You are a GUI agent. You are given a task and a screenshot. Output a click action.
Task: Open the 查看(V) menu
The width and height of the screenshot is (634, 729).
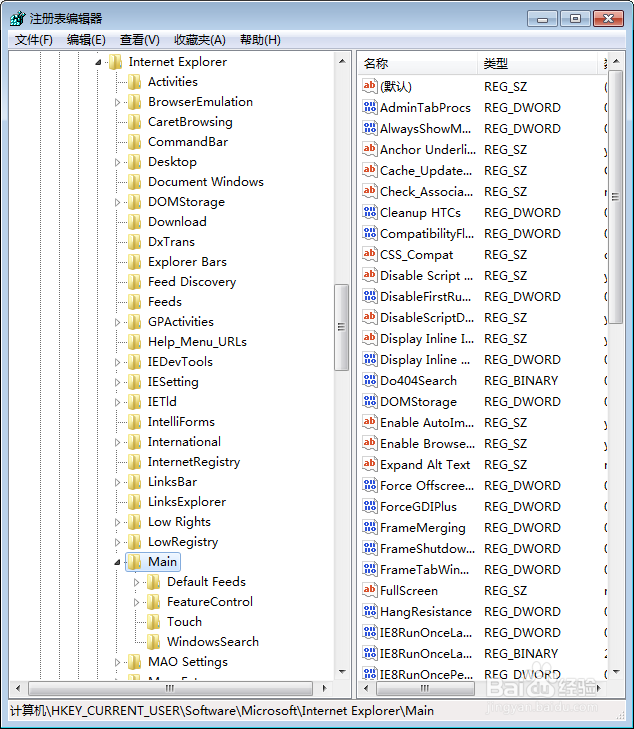[139, 40]
